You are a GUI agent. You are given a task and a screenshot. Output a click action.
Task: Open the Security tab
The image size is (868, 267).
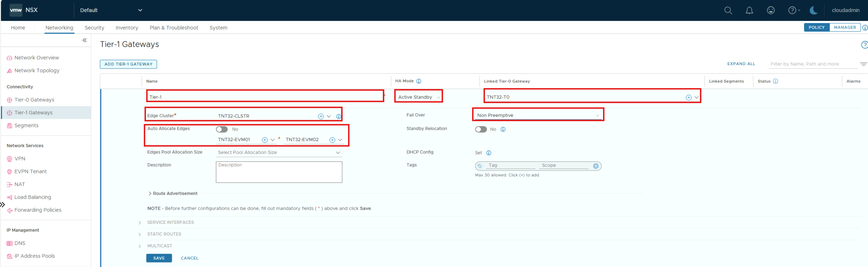[94, 28]
